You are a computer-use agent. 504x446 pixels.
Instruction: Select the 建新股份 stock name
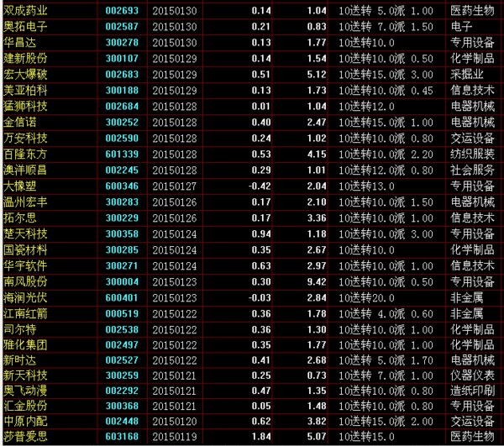[x=26, y=58]
